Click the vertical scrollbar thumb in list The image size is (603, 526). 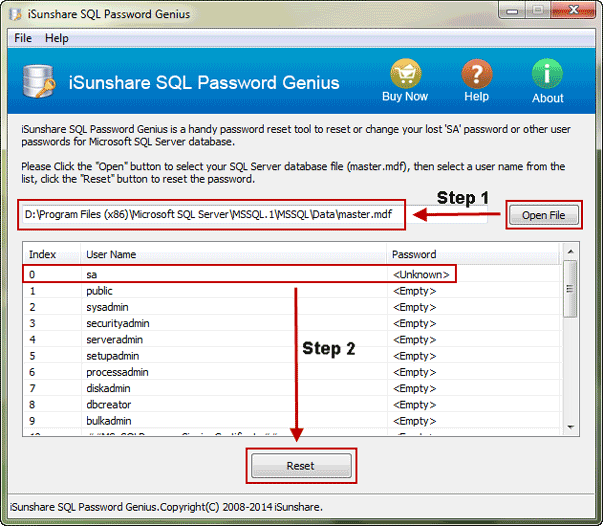coord(570,289)
